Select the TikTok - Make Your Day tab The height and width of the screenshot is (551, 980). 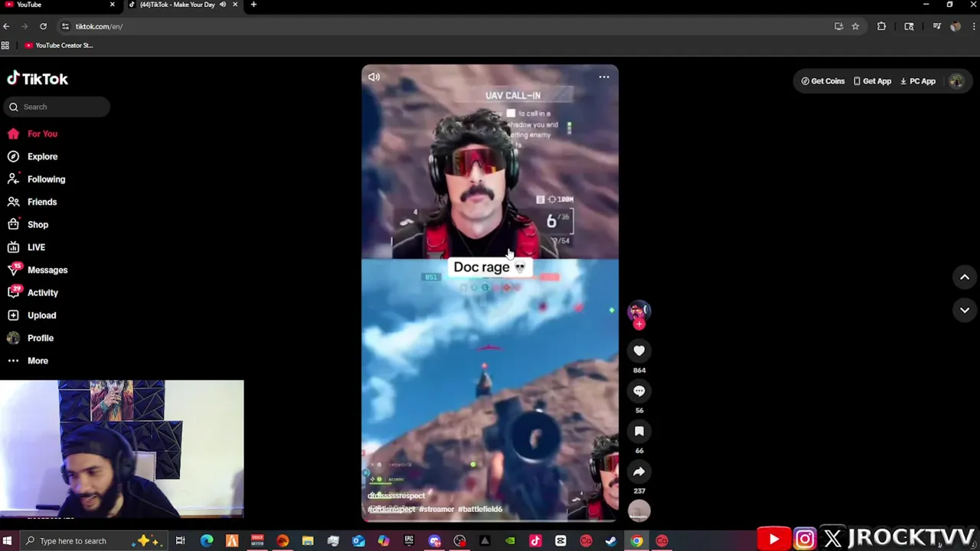[x=176, y=5]
